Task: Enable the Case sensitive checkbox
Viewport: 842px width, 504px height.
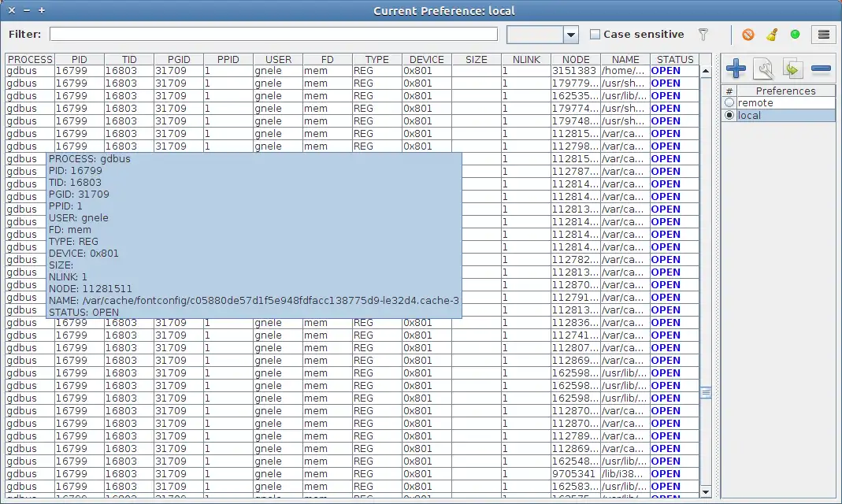Action: click(595, 34)
